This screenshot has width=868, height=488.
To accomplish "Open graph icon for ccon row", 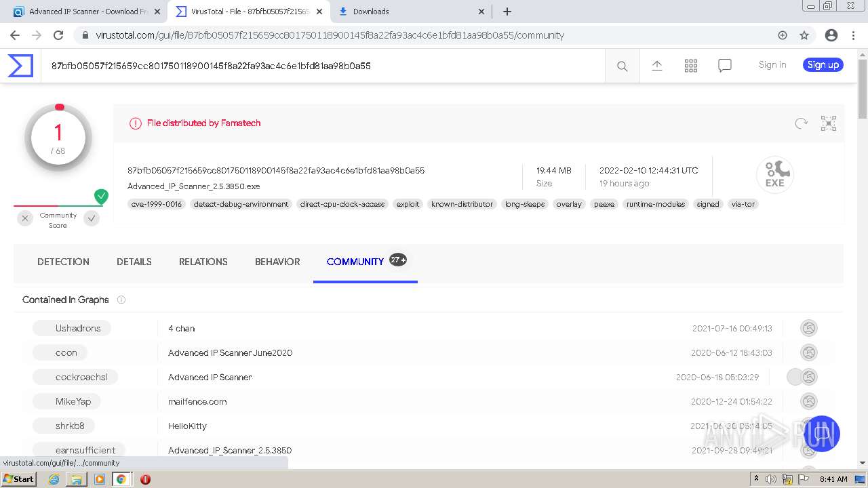I will tap(808, 352).
